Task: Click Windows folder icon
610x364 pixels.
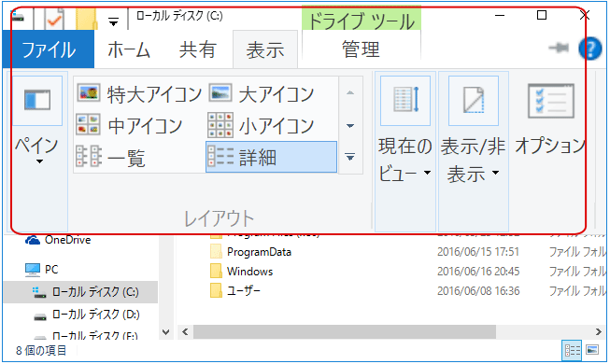Action: point(216,271)
